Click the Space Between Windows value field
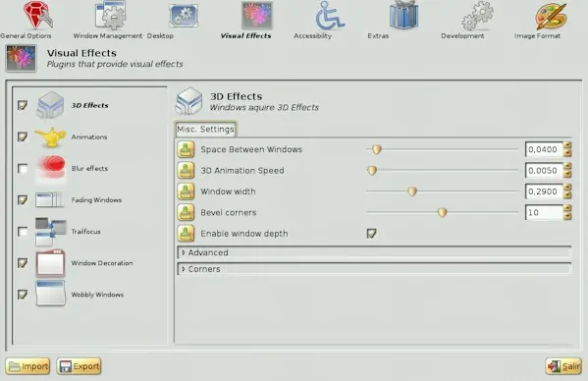 click(544, 149)
